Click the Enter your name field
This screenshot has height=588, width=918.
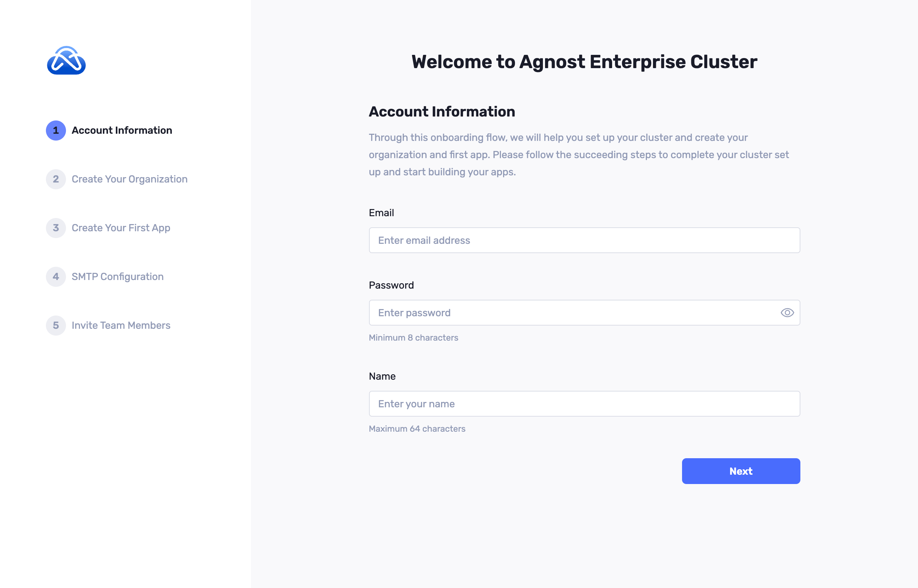[x=584, y=404]
